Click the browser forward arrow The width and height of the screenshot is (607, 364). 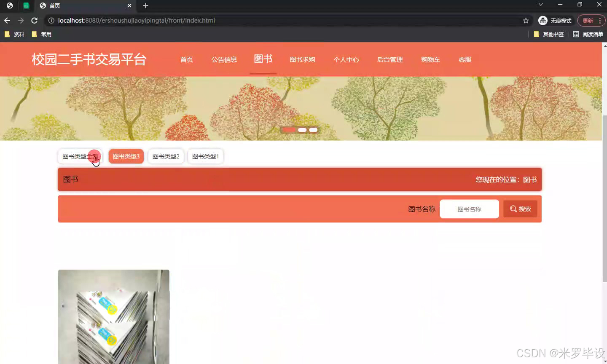tap(21, 20)
